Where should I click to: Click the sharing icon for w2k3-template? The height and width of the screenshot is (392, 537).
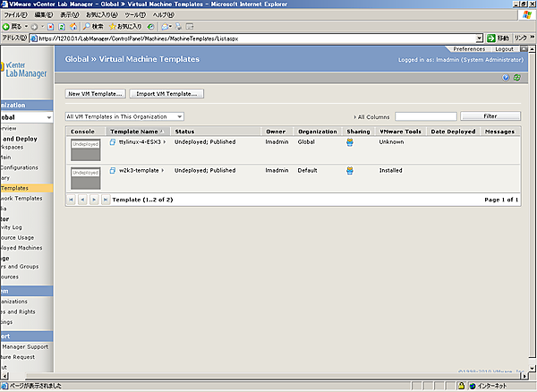click(350, 169)
